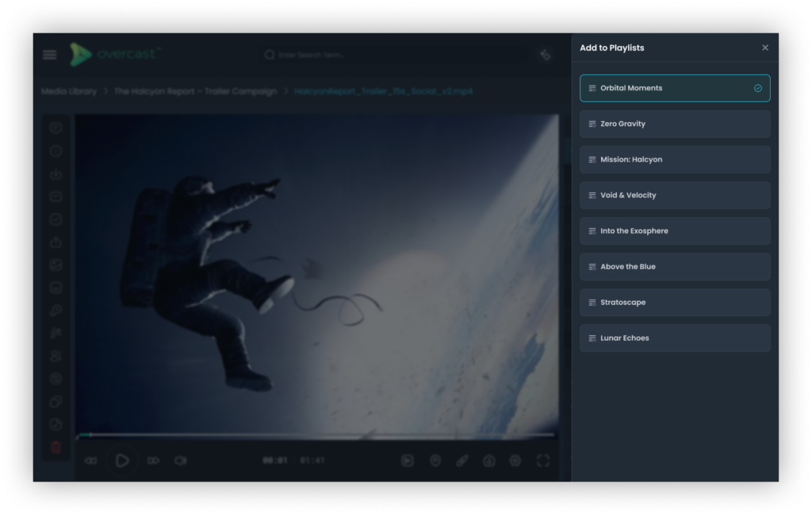Click the video progress bar
Screen dimensions: 812x515
[x=317, y=435]
